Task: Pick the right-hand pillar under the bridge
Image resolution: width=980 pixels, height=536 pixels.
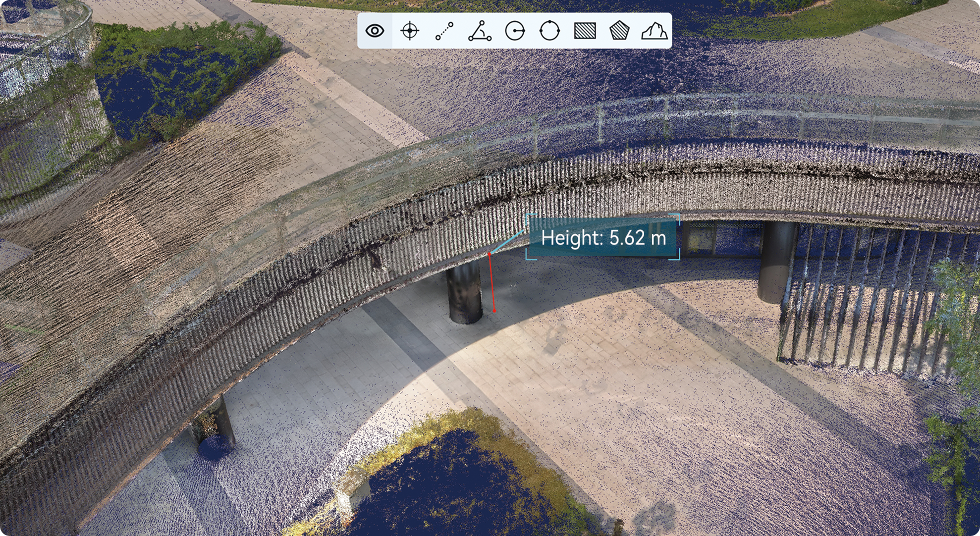Action: click(x=776, y=260)
